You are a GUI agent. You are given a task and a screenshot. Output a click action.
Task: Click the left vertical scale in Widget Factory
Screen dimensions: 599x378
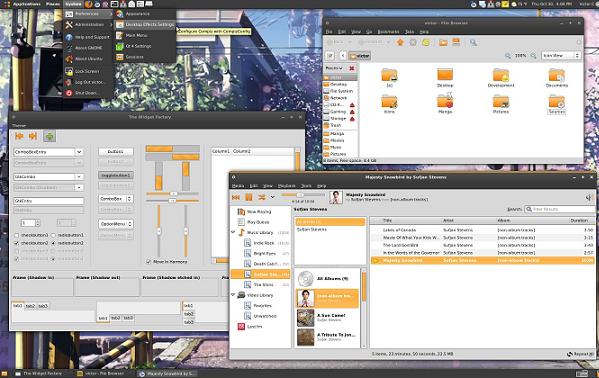[159, 231]
